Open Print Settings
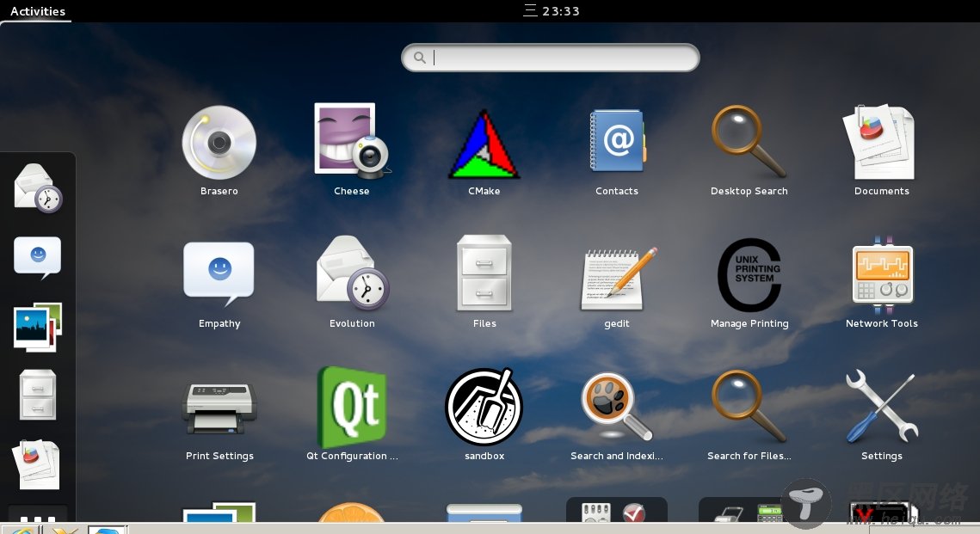 [219, 409]
